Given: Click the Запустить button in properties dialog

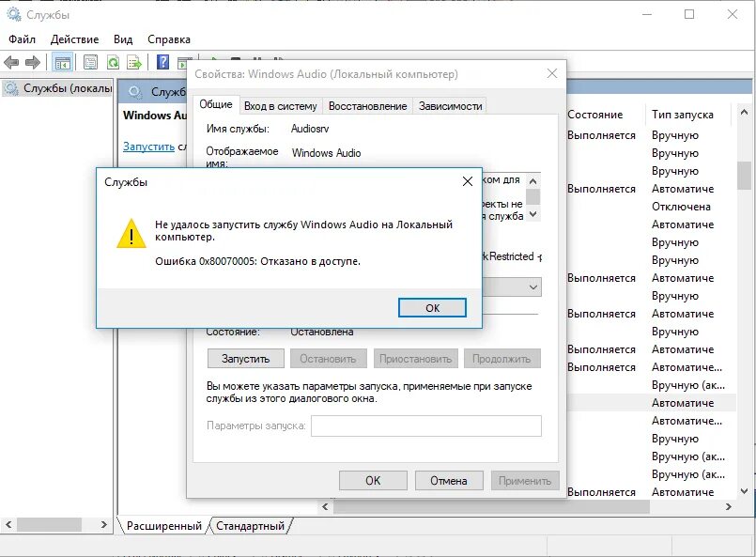Looking at the screenshot, I should tap(245, 359).
